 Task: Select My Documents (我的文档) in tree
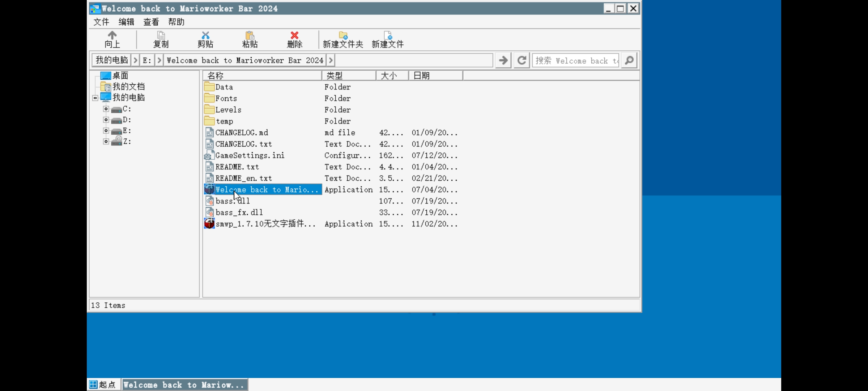(128, 87)
